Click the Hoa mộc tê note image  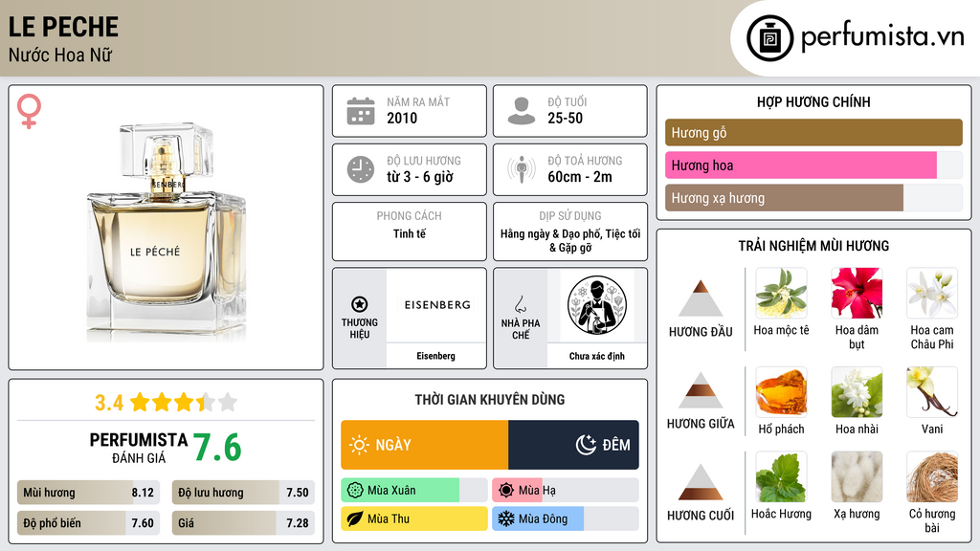(x=781, y=294)
